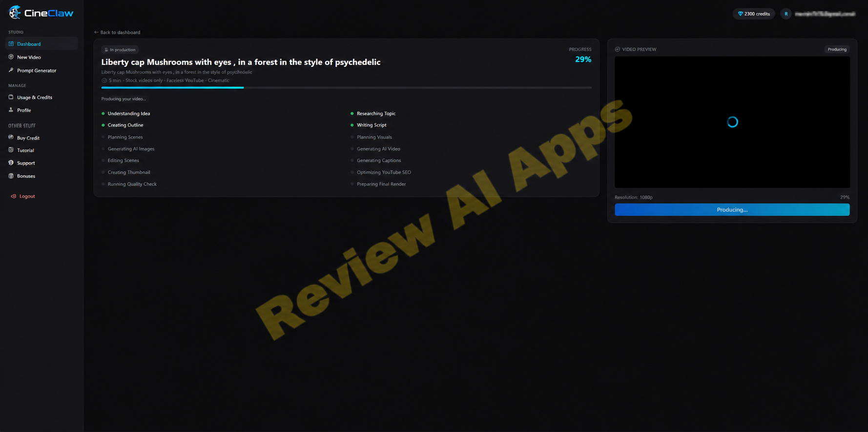
Task: Open the Bonuses icon
Action: tap(11, 176)
